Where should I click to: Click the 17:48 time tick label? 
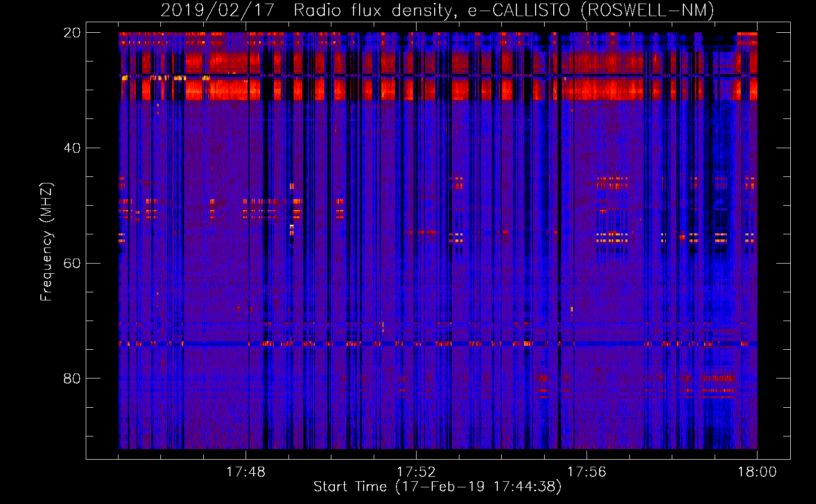(x=246, y=472)
